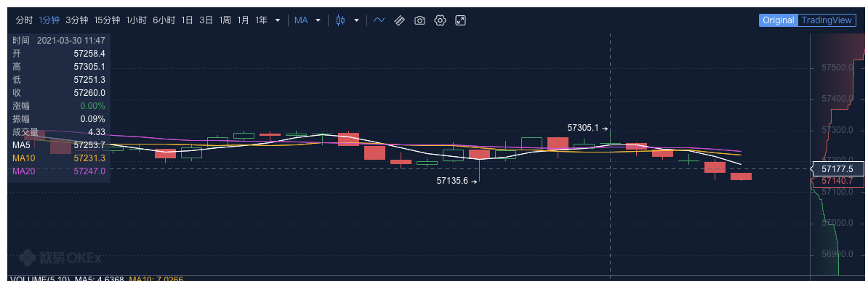
Task: Choose the 1日 interval
Action: click(187, 20)
